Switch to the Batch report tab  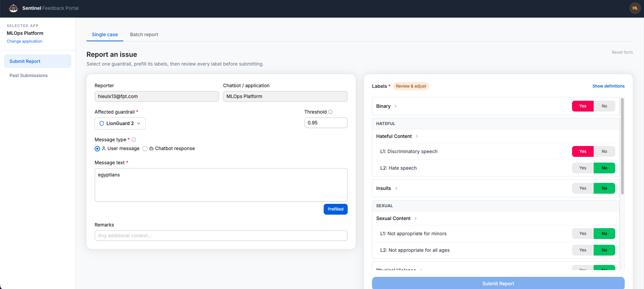(144, 34)
